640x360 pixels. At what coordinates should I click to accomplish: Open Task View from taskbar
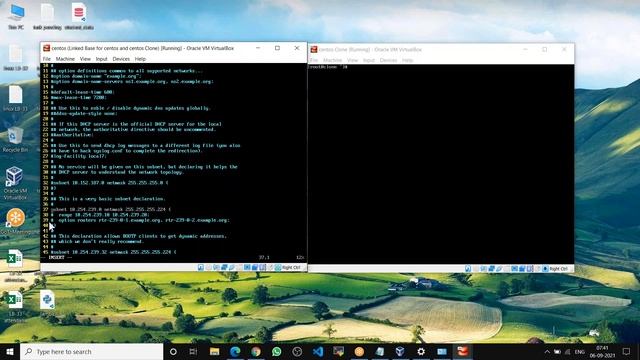(193, 351)
